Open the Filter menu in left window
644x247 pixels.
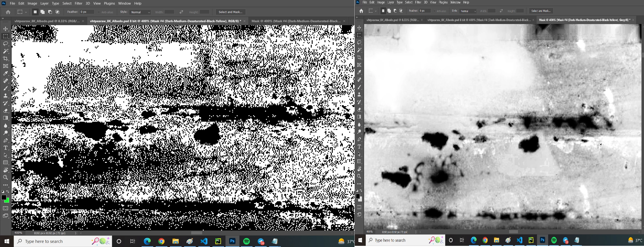(78, 3)
